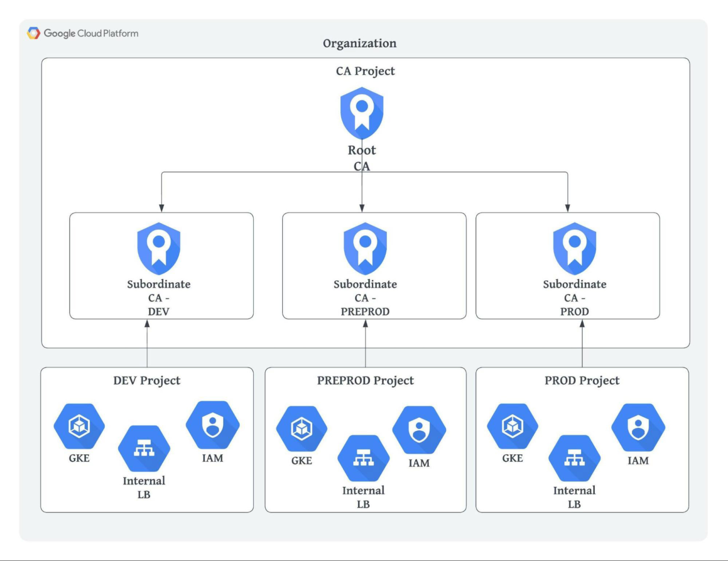Click the Root CA shield icon
Image resolution: width=728 pixels, height=561 pixels.
[x=362, y=113]
